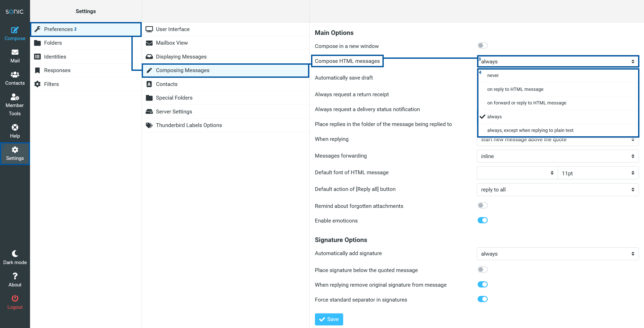This screenshot has width=644, height=328.
Task: Open the Compose HTML messages dropdown
Action: tap(558, 62)
